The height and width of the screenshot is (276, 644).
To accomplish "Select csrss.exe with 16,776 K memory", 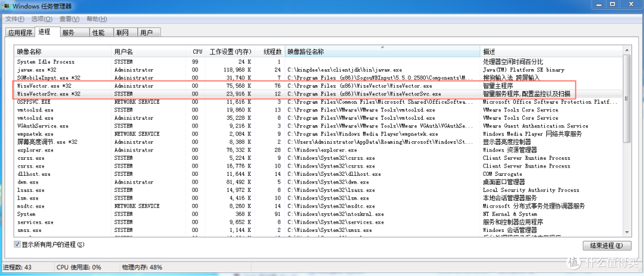I will [318, 166].
